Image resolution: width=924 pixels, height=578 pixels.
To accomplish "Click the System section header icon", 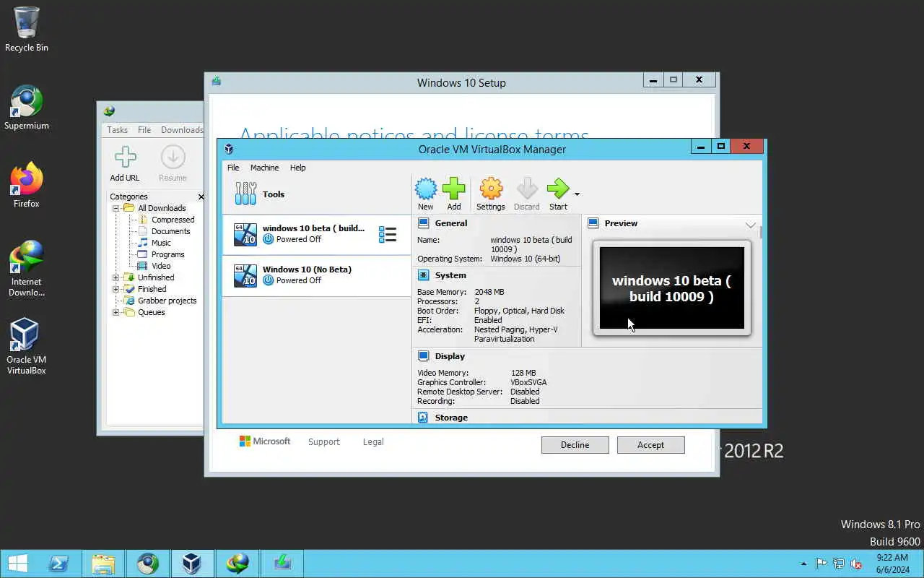I will pyautogui.click(x=424, y=275).
